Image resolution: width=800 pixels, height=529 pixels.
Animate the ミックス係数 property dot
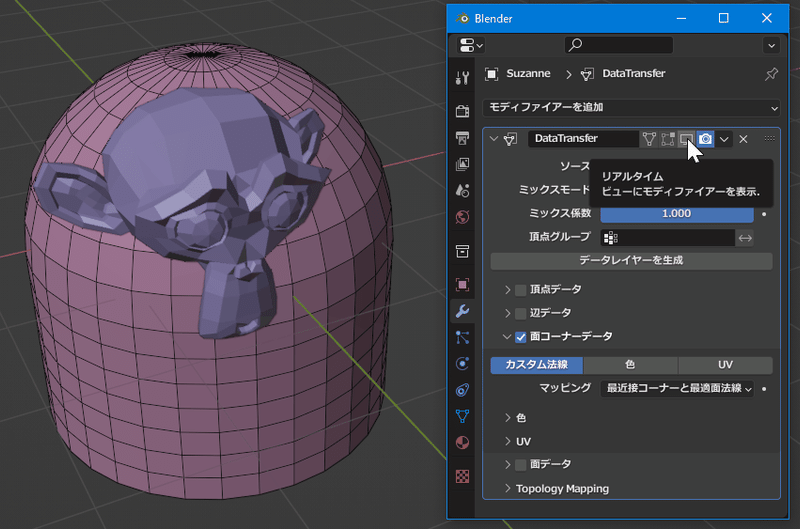tap(764, 214)
